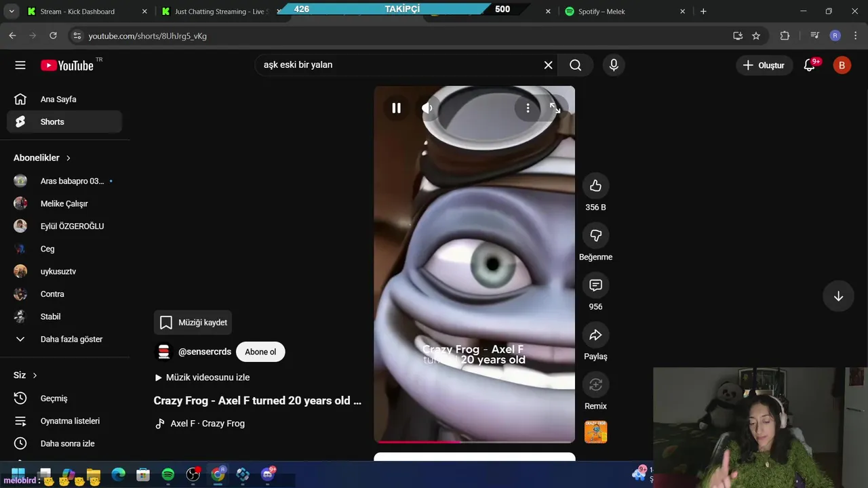This screenshot has height=488, width=868.
Task: Bookmark this page with the star
Action: click(x=756, y=36)
